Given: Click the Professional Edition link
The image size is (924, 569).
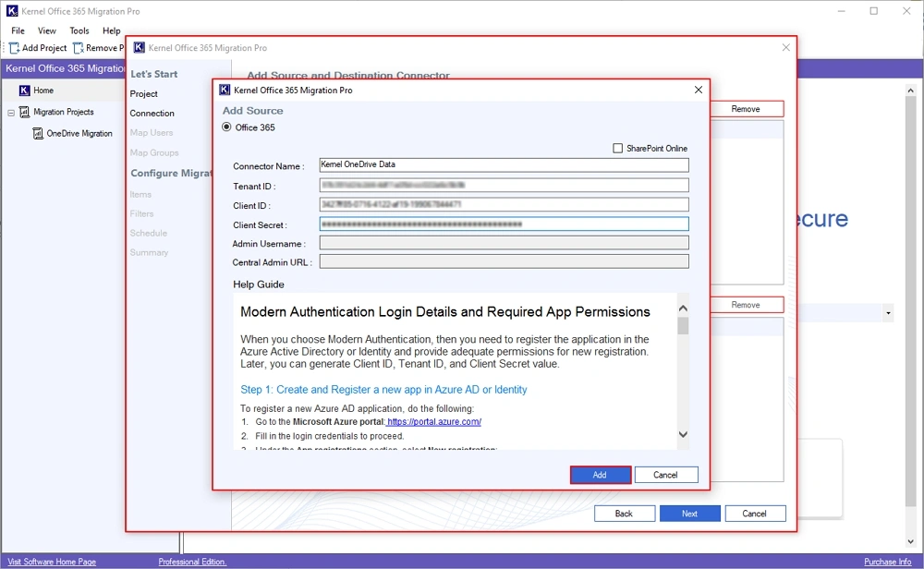Looking at the screenshot, I should [192, 562].
